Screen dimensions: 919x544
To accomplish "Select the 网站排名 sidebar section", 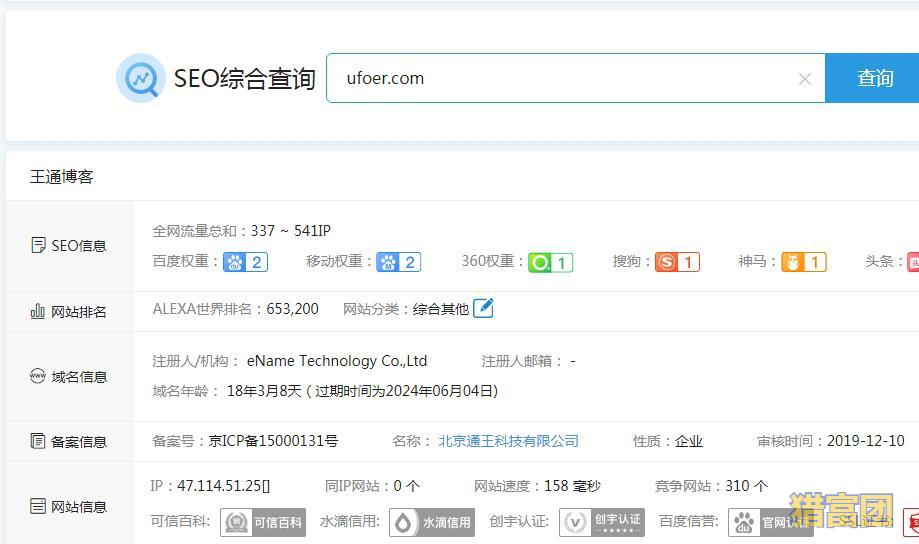I will point(69,311).
